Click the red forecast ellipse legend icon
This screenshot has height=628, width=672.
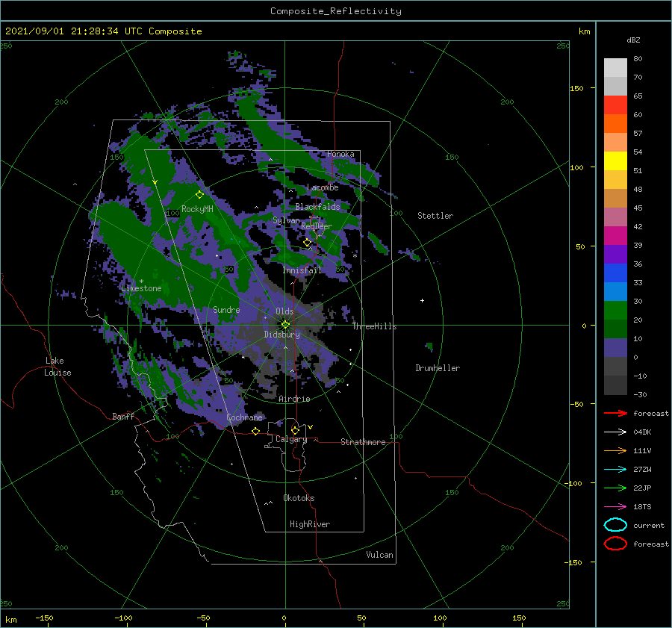tap(615, 544)
